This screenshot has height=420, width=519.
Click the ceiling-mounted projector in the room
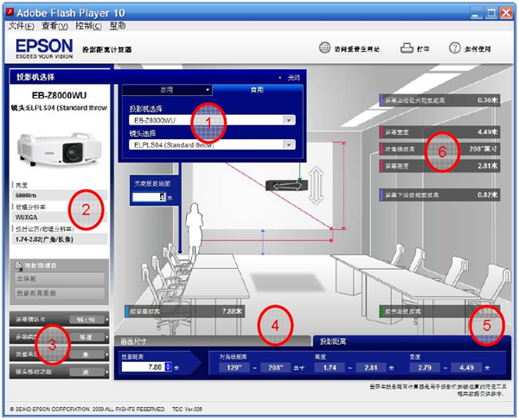[x=286, y=185]
